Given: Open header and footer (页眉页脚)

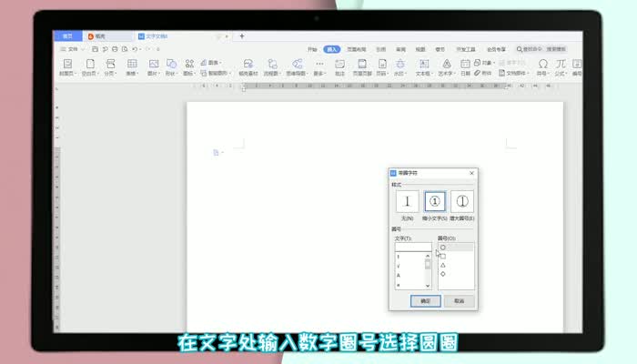Looking at the screenshot, I should coord(362,67).
